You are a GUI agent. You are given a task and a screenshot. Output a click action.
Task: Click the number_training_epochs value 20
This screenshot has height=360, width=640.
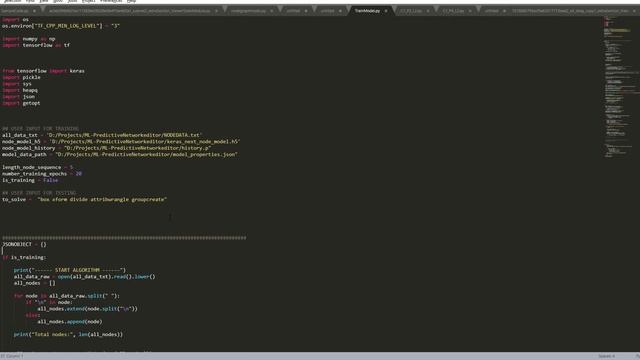point(79,174)
